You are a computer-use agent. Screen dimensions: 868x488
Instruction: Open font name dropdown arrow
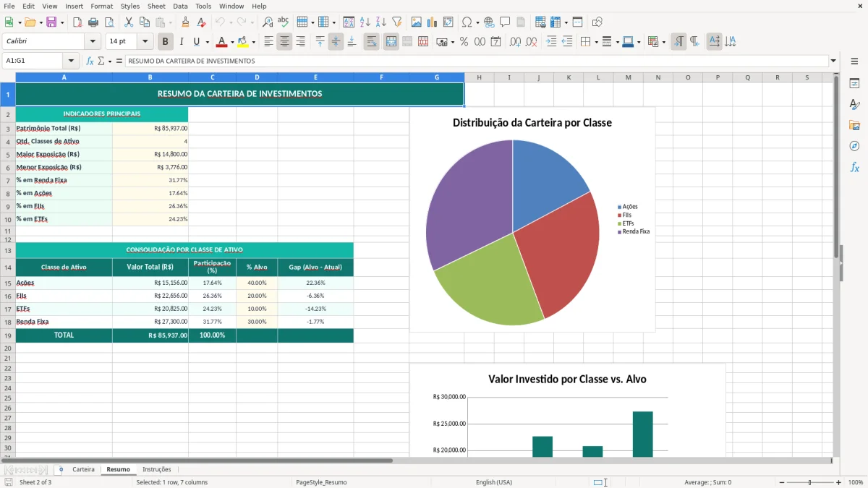[x=93, y=42]
